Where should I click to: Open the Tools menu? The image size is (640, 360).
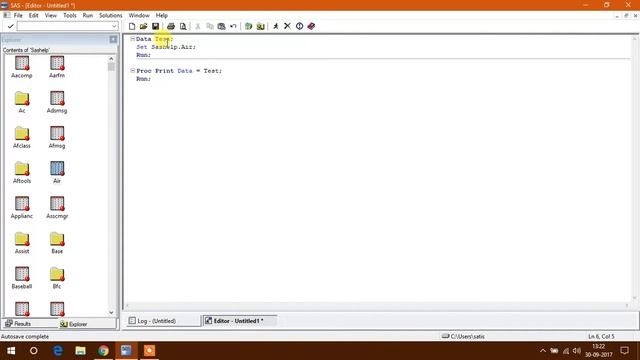tap(69, 16)
